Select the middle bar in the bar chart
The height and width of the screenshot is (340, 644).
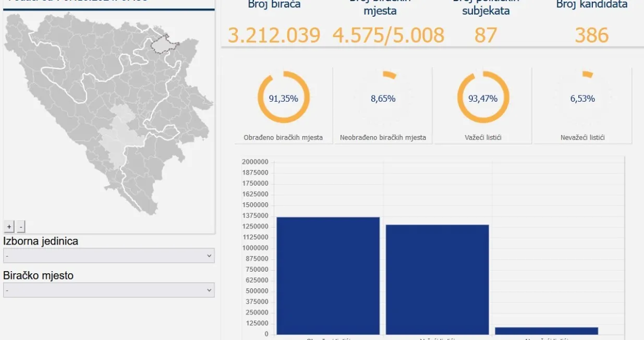437,279
